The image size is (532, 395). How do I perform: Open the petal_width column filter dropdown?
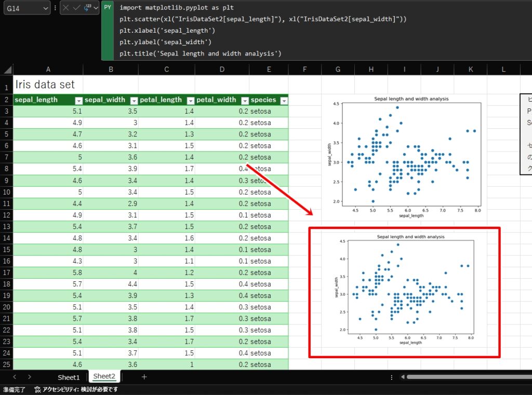(x=245, y=100)
